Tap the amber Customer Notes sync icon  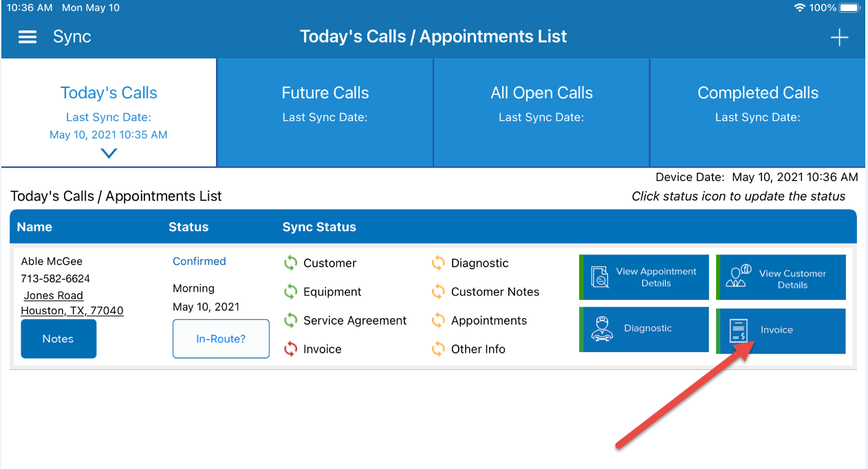point(438,292)
